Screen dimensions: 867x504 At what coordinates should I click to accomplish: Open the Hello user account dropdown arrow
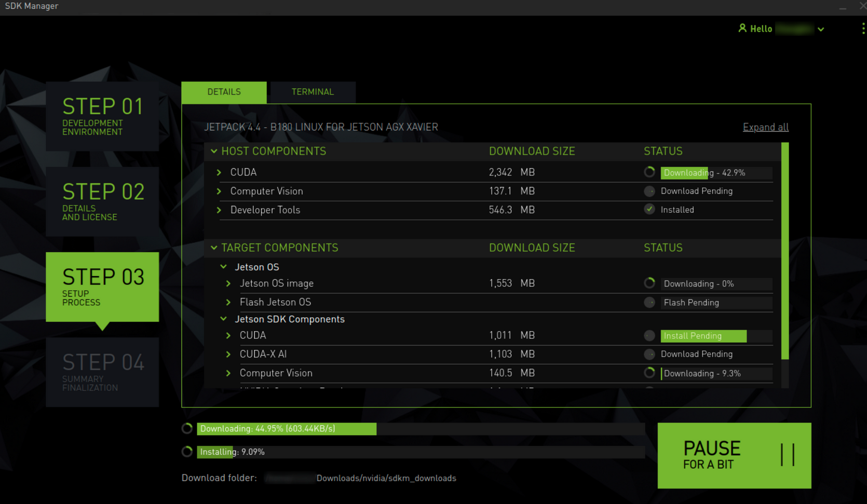[x=821, y=30]
